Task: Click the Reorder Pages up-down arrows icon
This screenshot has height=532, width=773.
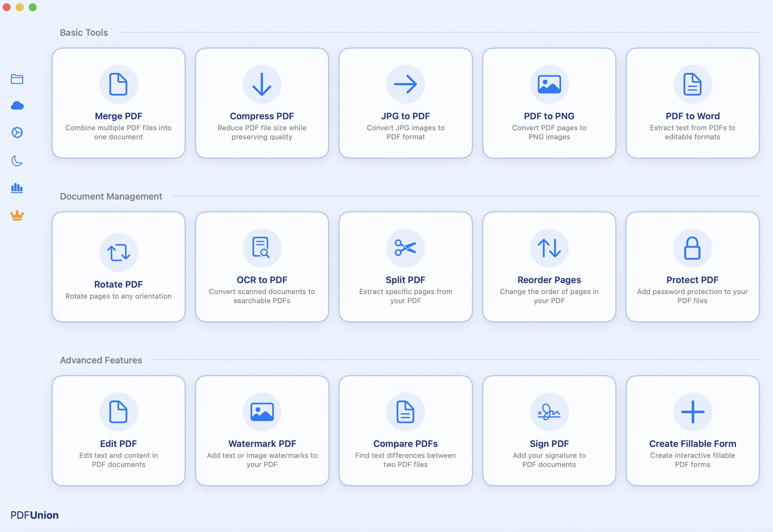Action: point(549,248)
